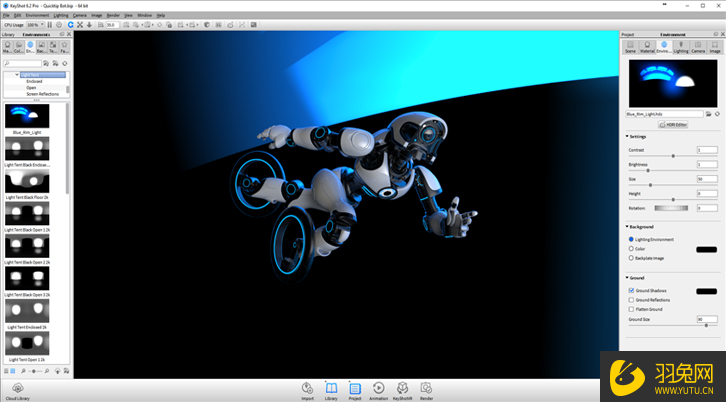Toggle the bottom toolbar Library icon
726x402 pixels.
click(x=331, y=388)
